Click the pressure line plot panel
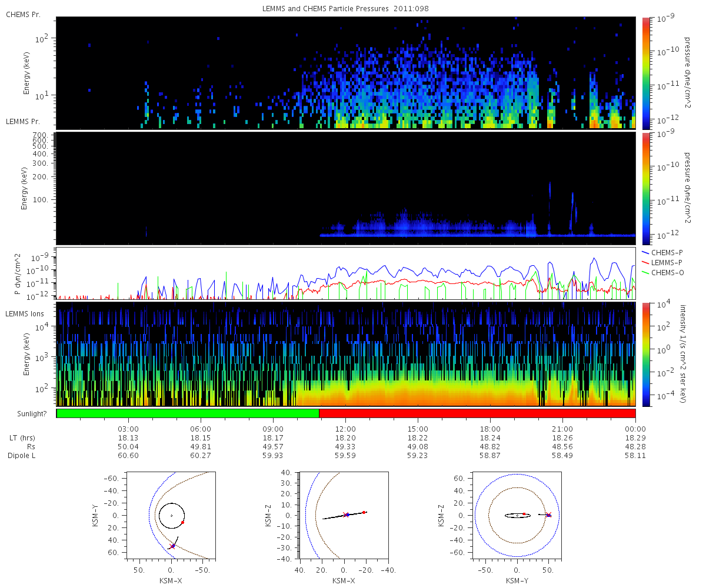 click(346, 273)
